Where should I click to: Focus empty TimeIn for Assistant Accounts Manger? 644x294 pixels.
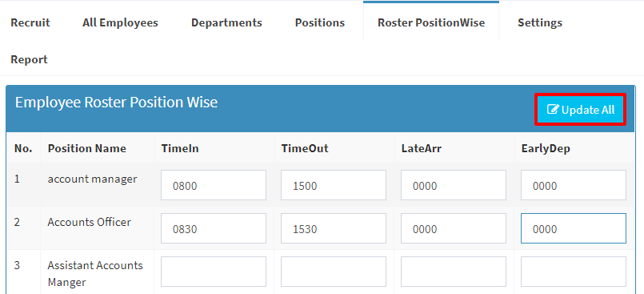pos(214,272)
